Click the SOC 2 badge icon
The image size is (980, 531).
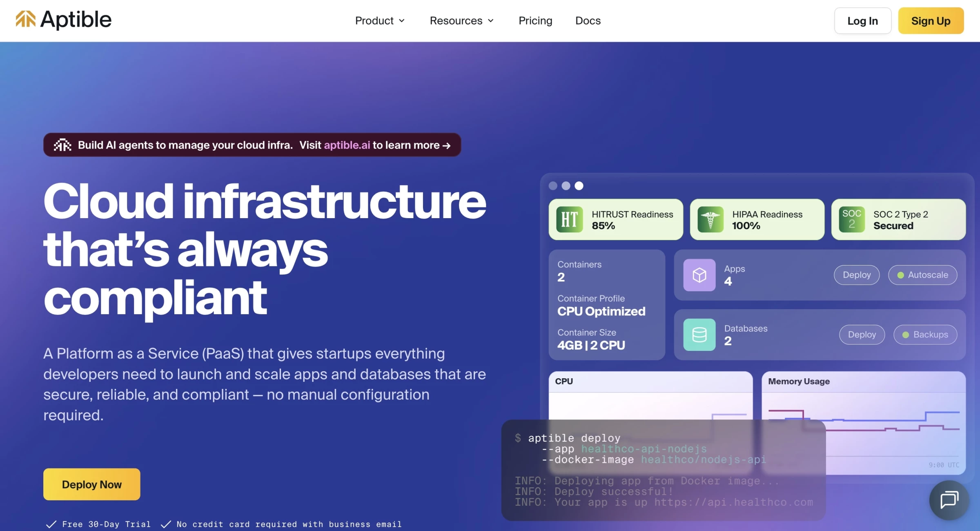click(852, 219)
